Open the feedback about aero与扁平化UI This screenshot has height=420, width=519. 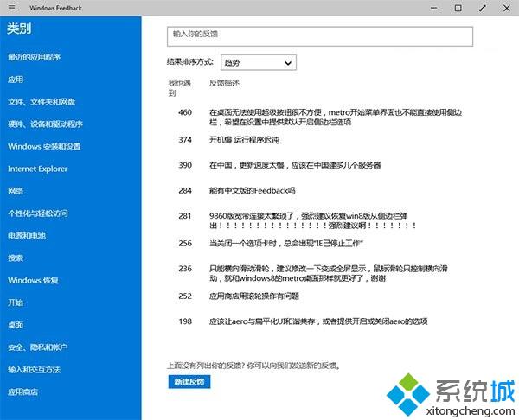pos(318,321)
